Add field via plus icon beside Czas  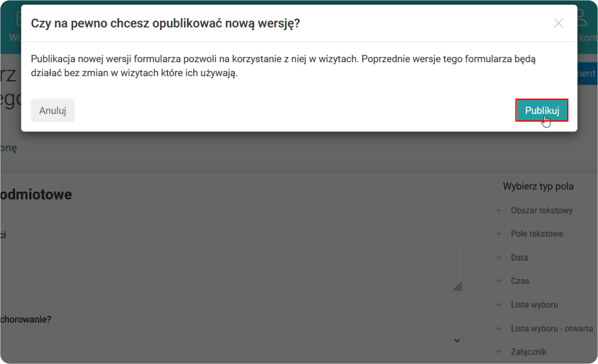498,281
